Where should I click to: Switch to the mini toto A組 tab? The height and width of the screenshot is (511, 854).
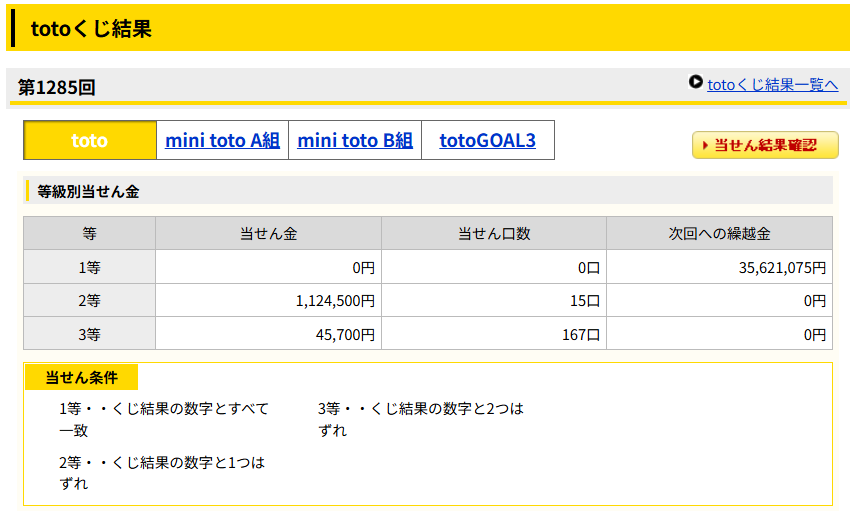click(222, 140)
